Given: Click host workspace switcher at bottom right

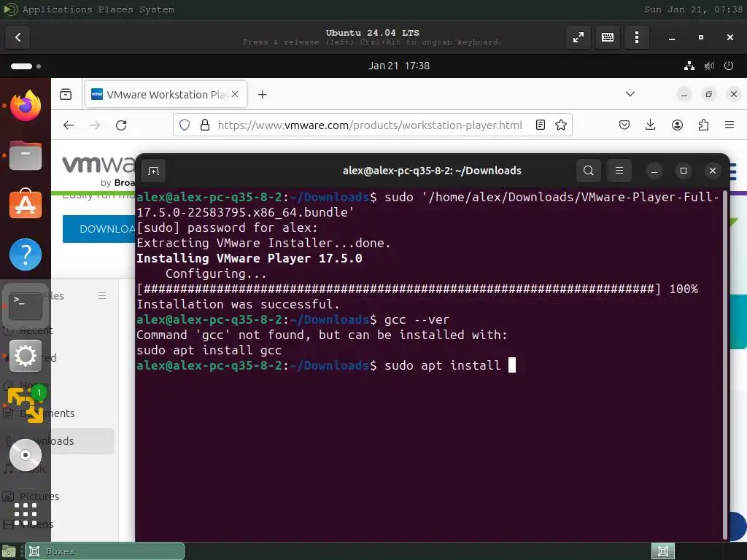Looking at the screenshot, I should (662, 551).
